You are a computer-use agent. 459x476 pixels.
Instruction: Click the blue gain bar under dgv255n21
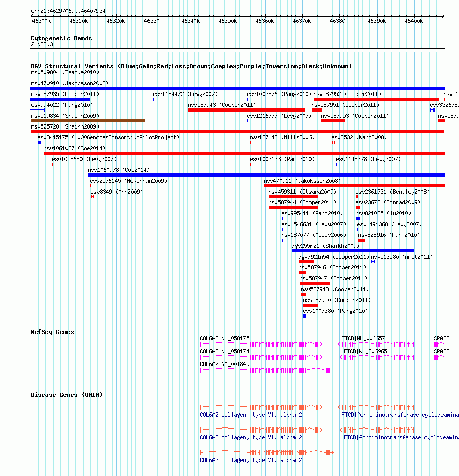353,251
